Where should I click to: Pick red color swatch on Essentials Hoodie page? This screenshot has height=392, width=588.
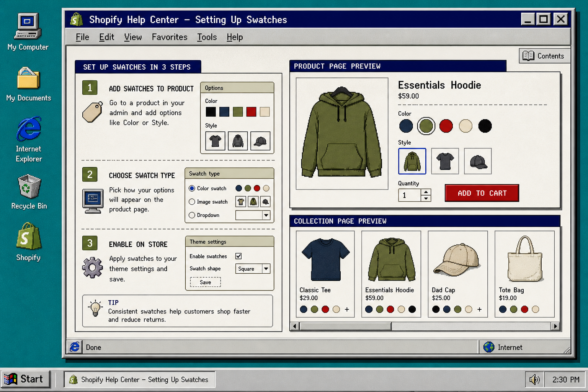[x=446, y=126]
